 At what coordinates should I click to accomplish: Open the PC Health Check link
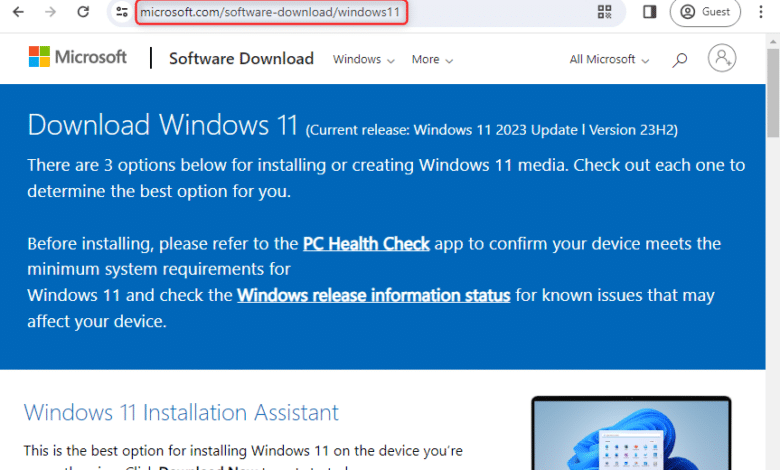(366, 244)
